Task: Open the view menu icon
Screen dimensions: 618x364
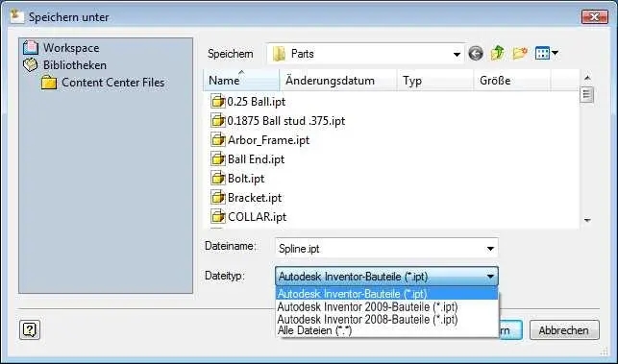Action: [546, 53]
